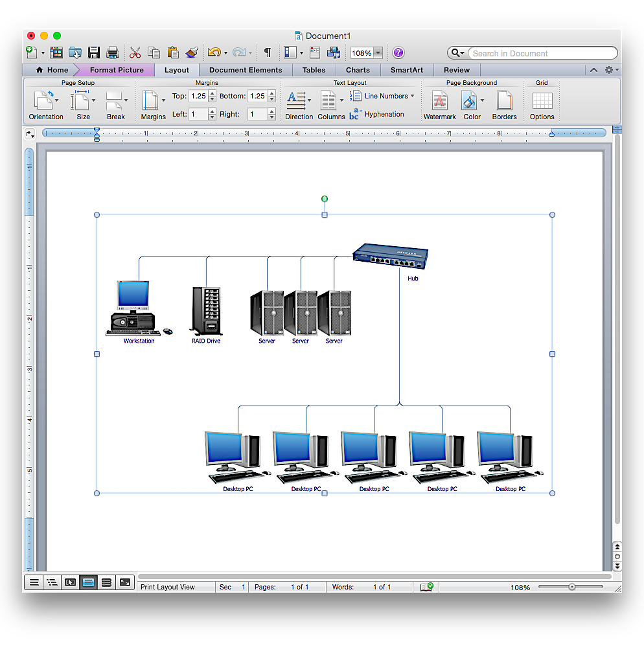Viewport: 644px width, 651px height.
Task: Click the Break icon
Action: tap(114, 100)
